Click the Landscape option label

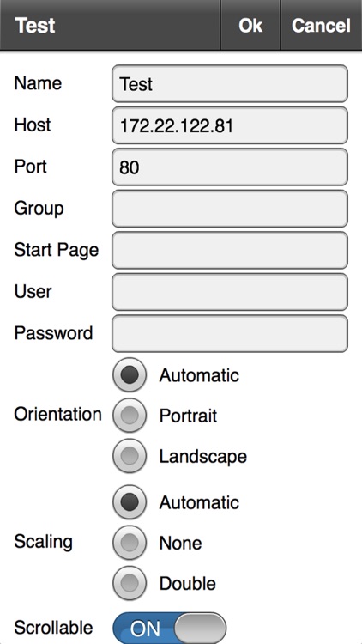(x=203, y=456)
